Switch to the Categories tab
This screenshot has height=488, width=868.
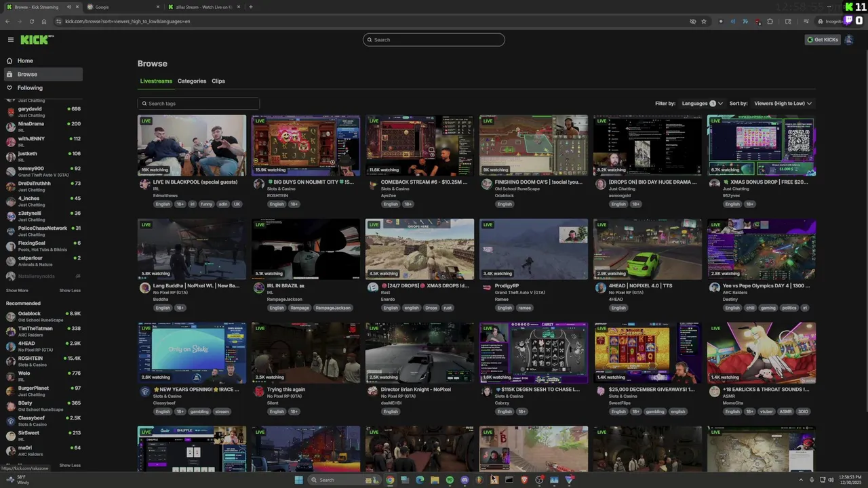click(x=192, y=81)
